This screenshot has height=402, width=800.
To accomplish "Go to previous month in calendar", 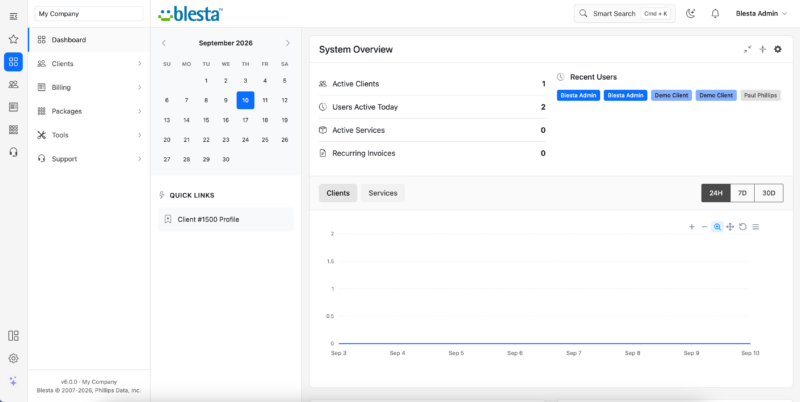I will click(x=164, y=43).
